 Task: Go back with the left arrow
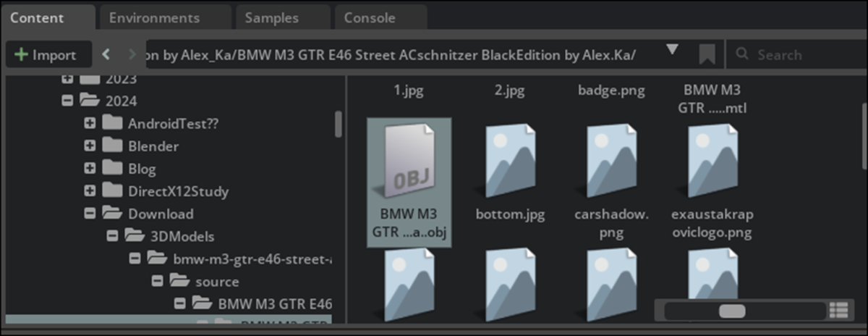106,54
